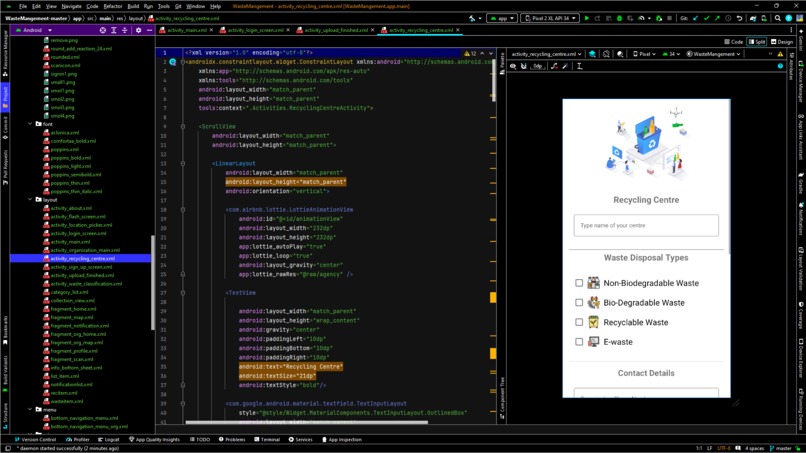Click the Debug app bug icon
Viewport: 806px width, 453px height.
tap(620, 18)
